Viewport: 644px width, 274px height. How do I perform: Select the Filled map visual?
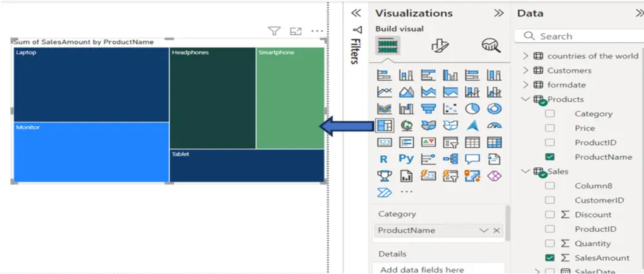click(x=428, y=126)
